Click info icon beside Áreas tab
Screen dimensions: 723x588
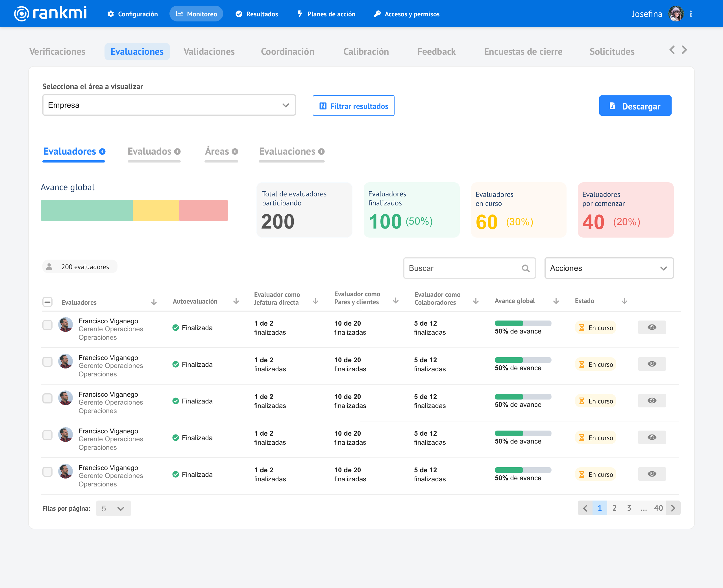pos(235,152)
